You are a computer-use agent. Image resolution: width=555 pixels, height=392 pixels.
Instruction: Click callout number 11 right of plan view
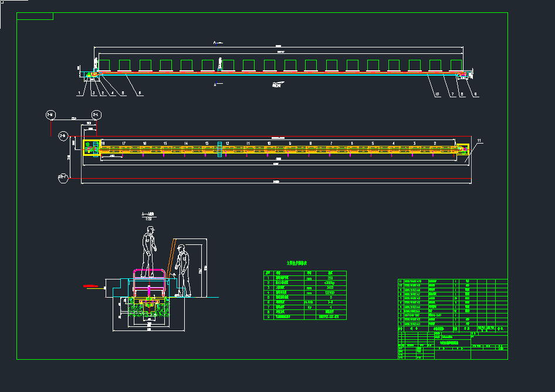coord(479,141)
